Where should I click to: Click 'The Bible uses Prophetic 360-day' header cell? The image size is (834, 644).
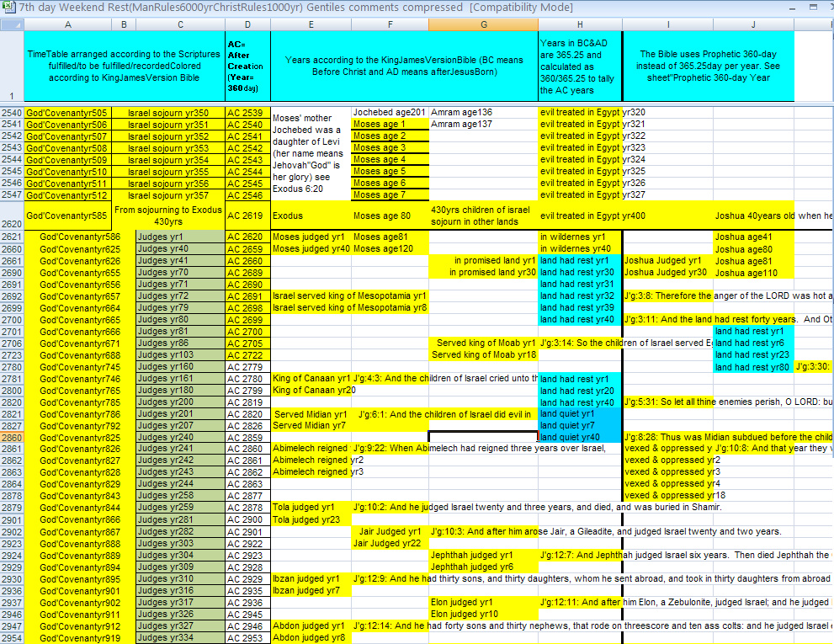(x=709, y=66)
